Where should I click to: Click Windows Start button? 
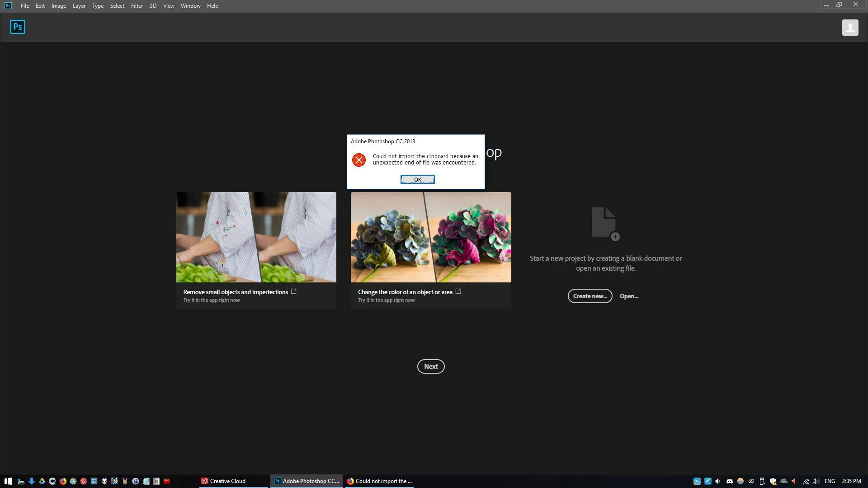tap(8, 481)
